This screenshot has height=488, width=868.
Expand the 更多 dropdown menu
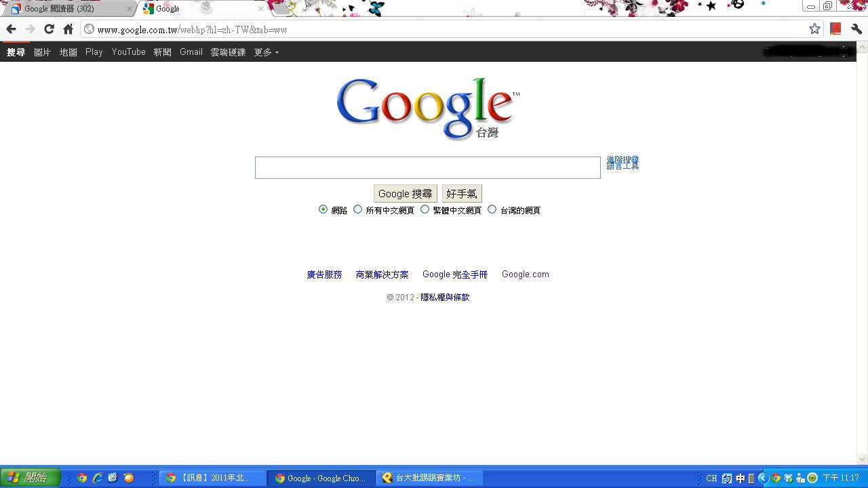click(266, 52)
